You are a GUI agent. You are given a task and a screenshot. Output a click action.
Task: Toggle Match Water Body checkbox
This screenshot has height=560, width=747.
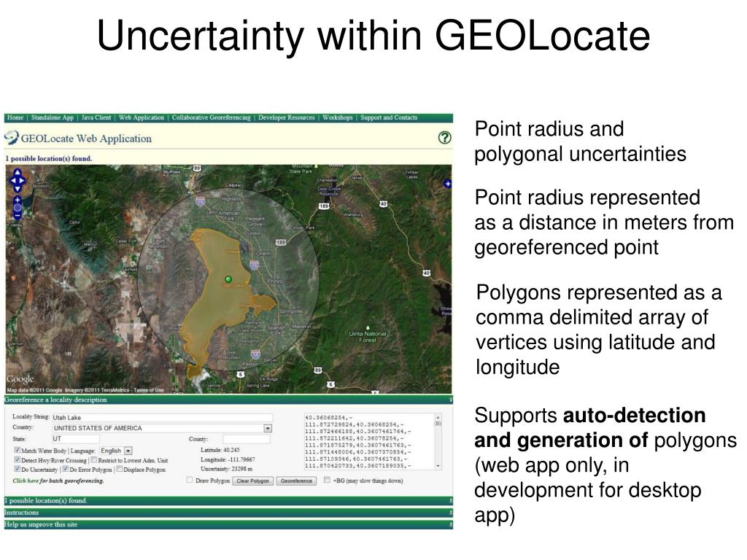[18, 450]
